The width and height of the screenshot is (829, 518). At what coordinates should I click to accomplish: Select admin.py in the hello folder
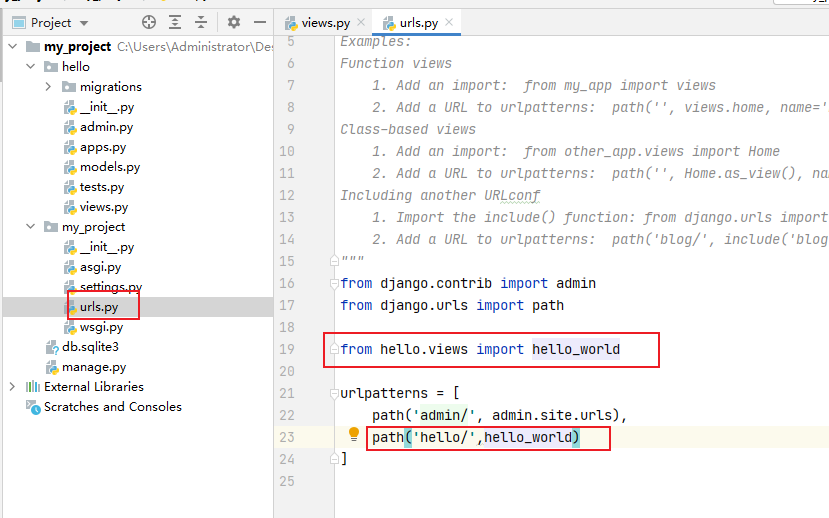(x=98, y=127)
